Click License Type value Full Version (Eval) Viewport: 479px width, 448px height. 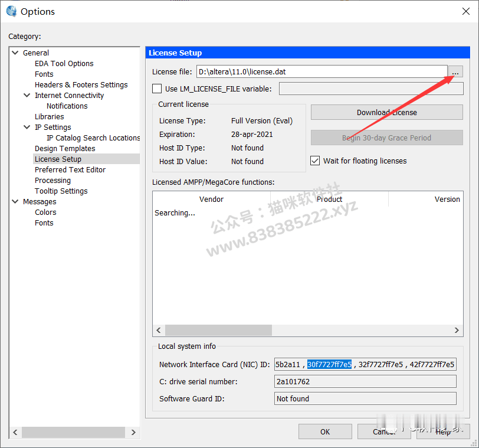262,121
